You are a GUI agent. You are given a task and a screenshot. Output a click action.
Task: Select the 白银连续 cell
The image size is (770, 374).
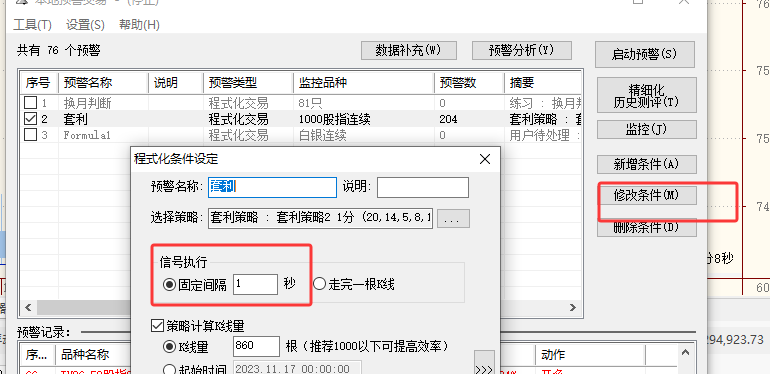click(322, 135)
